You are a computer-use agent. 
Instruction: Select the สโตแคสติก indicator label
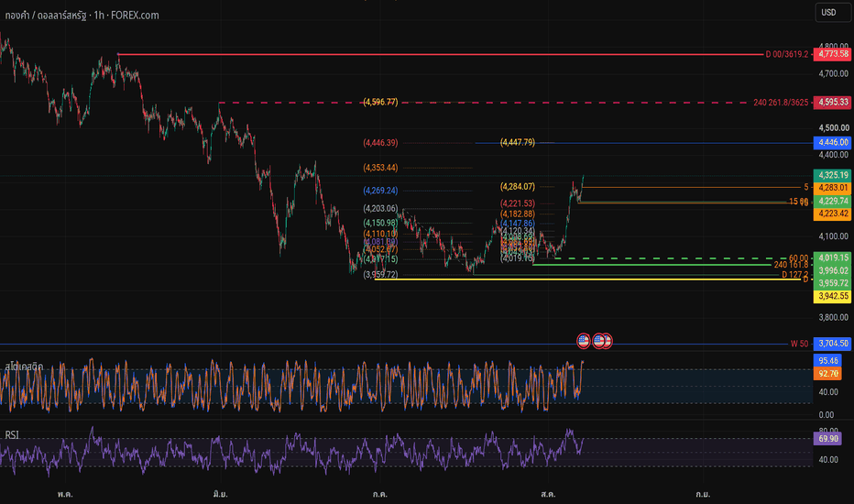tap(24, 367)
